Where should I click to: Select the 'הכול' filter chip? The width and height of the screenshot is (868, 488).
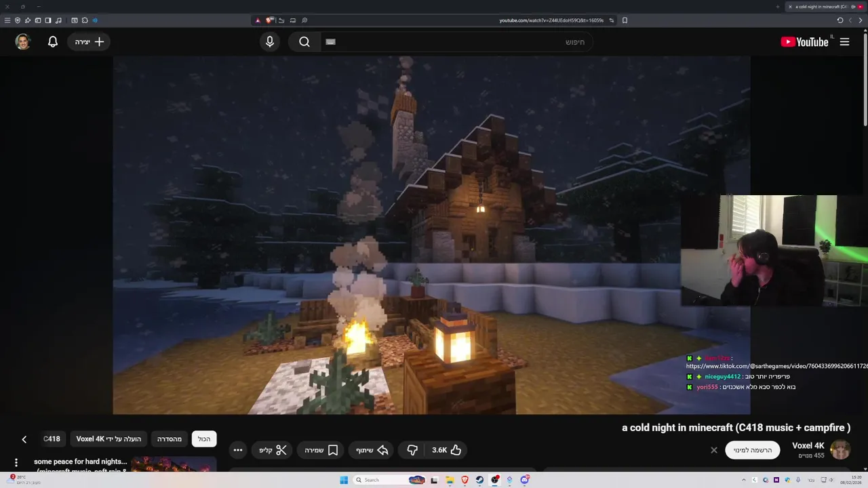tap(204, 439)
